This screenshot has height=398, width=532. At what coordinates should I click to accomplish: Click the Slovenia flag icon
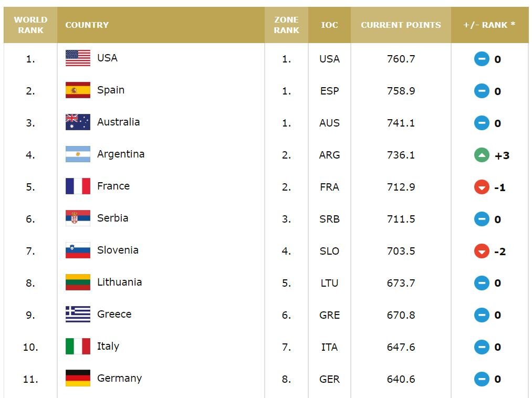coord(78,250)
